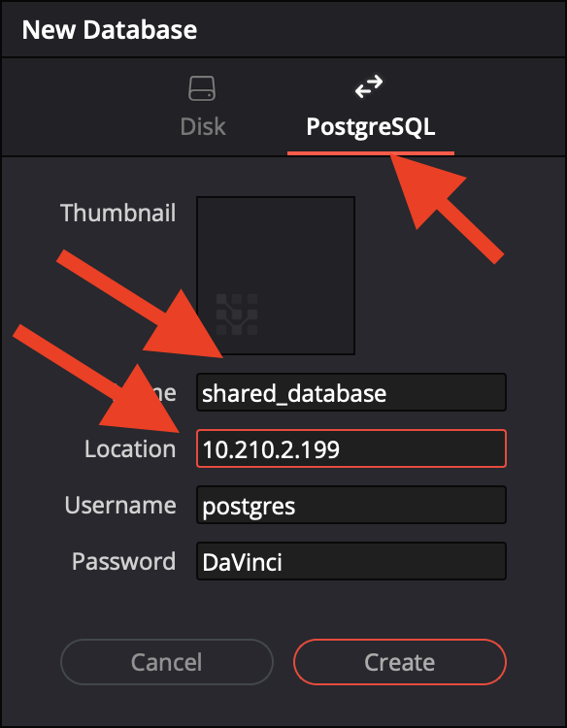
Task: Click the red underline beneath the PostgreSQL tab
Action: [x=371, y=153]
